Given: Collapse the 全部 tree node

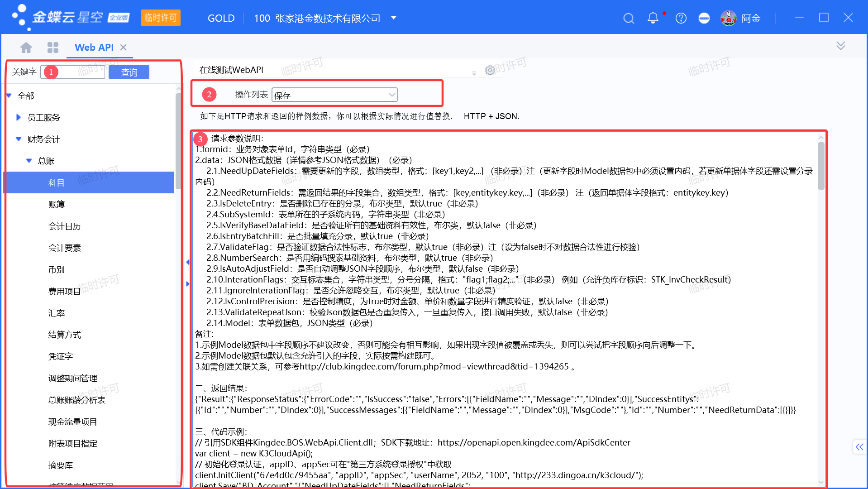Looking at the screenshot, I should click(x=9, y=96).
